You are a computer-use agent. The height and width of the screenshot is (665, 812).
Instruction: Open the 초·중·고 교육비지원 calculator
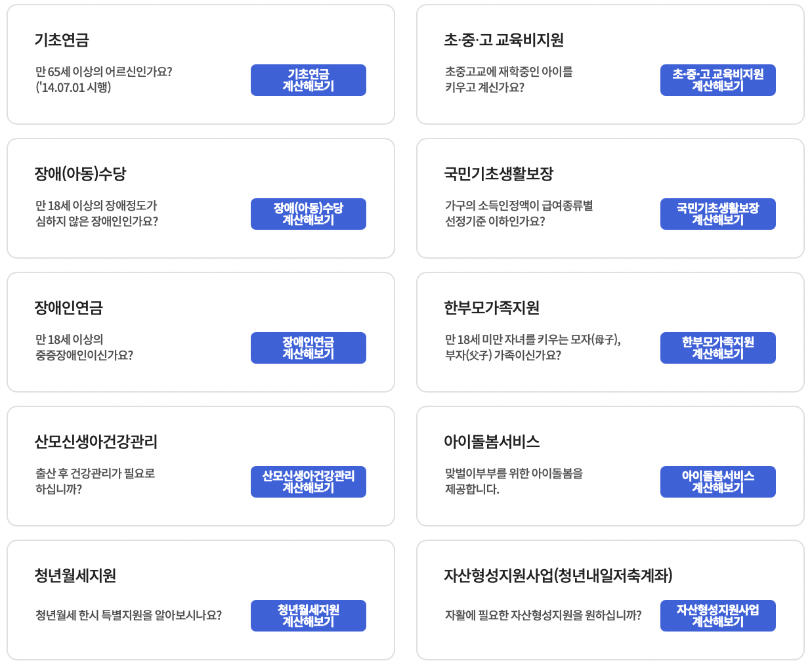(717, 79)
